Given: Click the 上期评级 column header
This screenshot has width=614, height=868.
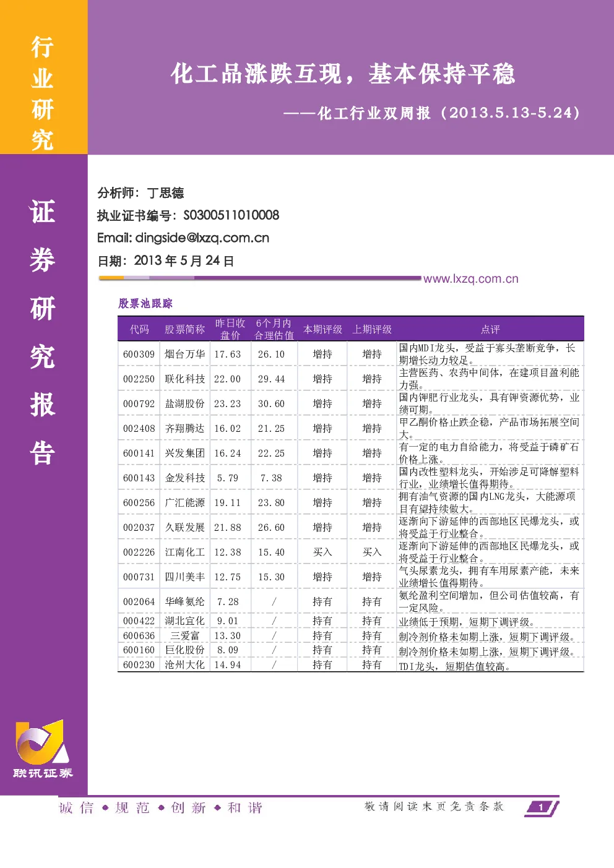Looking at the screenshot, I should click(x=372, y=329).
